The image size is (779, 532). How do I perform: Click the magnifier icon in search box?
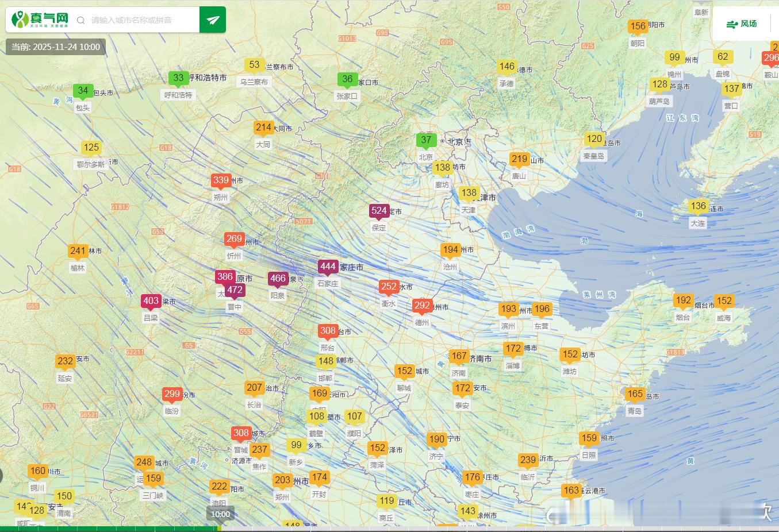click(x=81, y=20)
